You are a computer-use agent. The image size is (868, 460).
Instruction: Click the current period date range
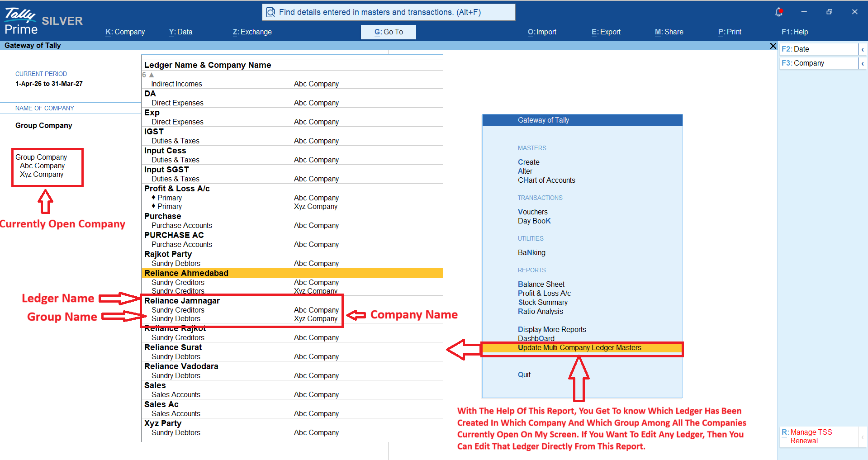(49, 84)
